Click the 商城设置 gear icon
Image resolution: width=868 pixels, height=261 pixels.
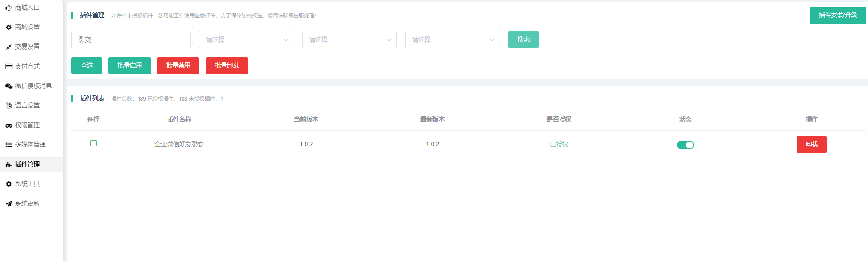pos(8,28)
